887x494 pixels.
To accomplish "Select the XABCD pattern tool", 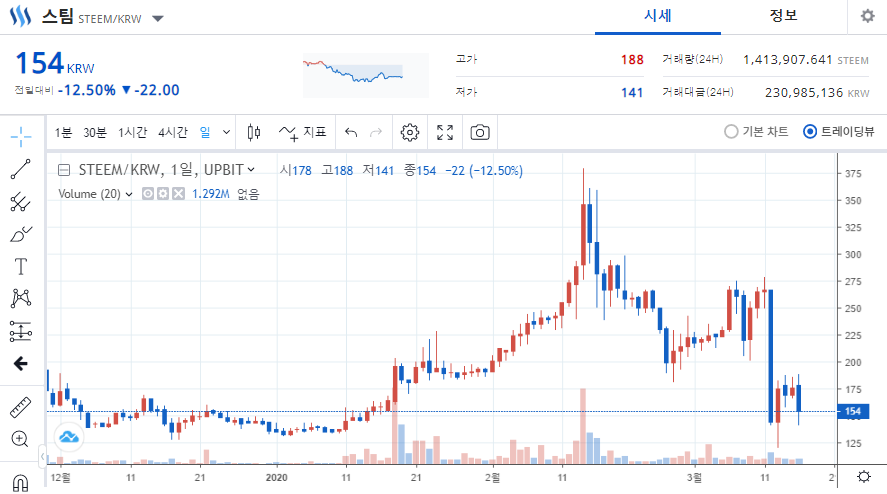I will tap(21, 298).
